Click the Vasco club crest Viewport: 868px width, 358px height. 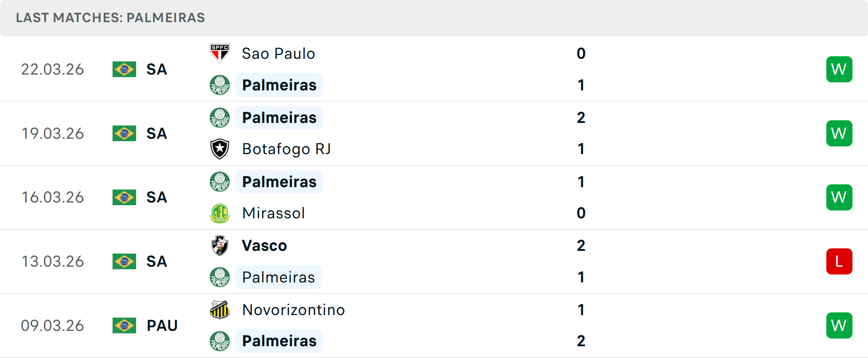(220, 245)
